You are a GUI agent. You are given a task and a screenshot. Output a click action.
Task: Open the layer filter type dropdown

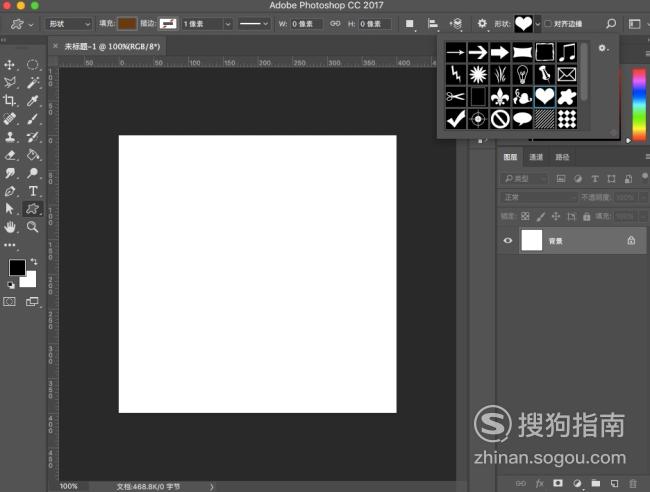[x=524, y=179]
